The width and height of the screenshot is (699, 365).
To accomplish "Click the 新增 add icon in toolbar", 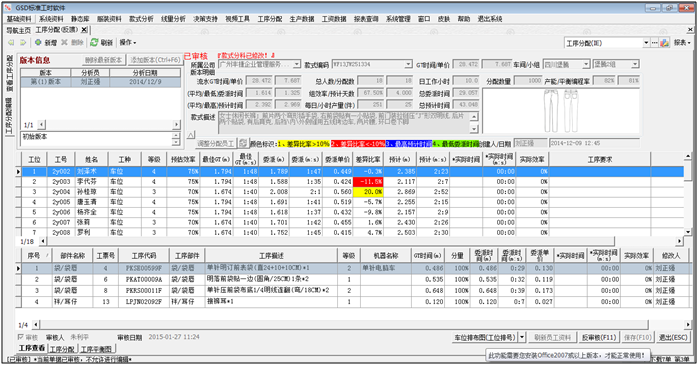I will [x=38, y=43].
